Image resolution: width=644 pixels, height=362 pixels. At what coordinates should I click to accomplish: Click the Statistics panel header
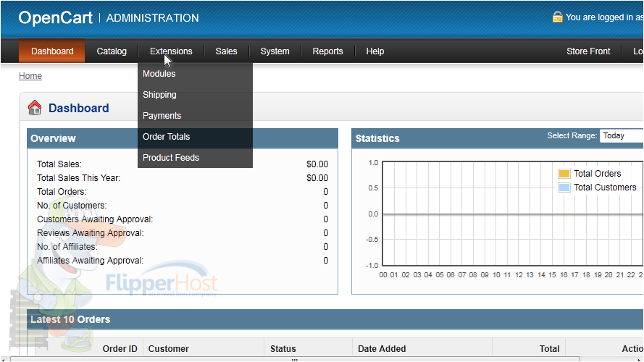point(498,138)
